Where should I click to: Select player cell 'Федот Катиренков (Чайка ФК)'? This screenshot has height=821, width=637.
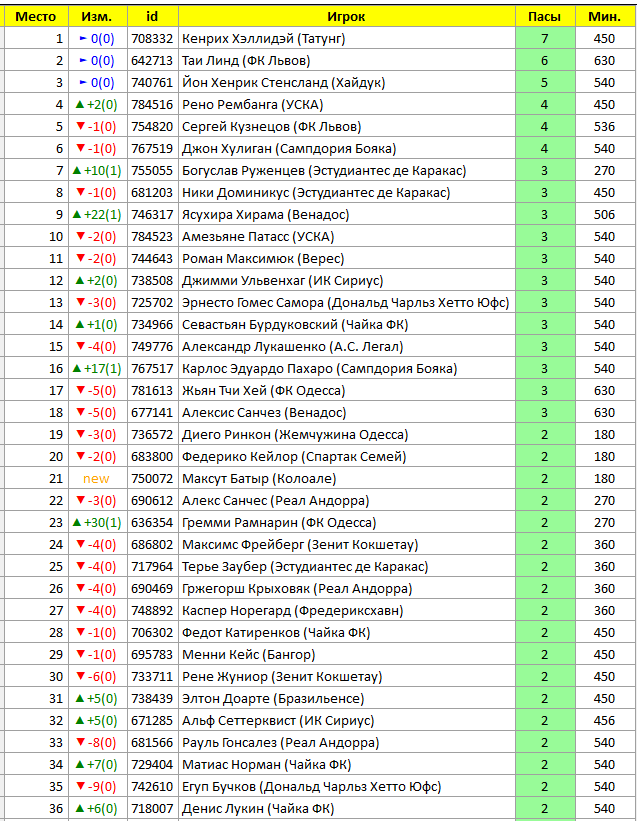347,633
